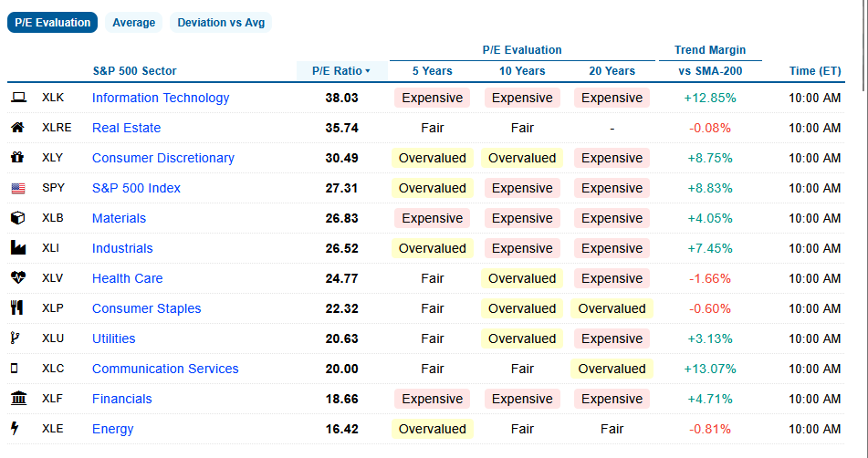Click the XLRE ticker symbol

coord(57,127)
